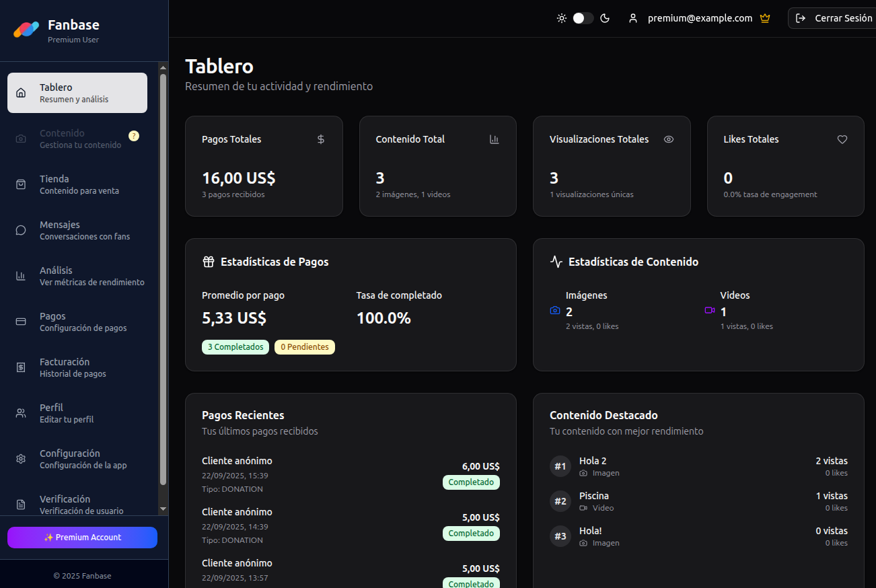The image size is (876, 588).
Task: Click the heart icon in Likes Totales
Action: coord(842,139)
